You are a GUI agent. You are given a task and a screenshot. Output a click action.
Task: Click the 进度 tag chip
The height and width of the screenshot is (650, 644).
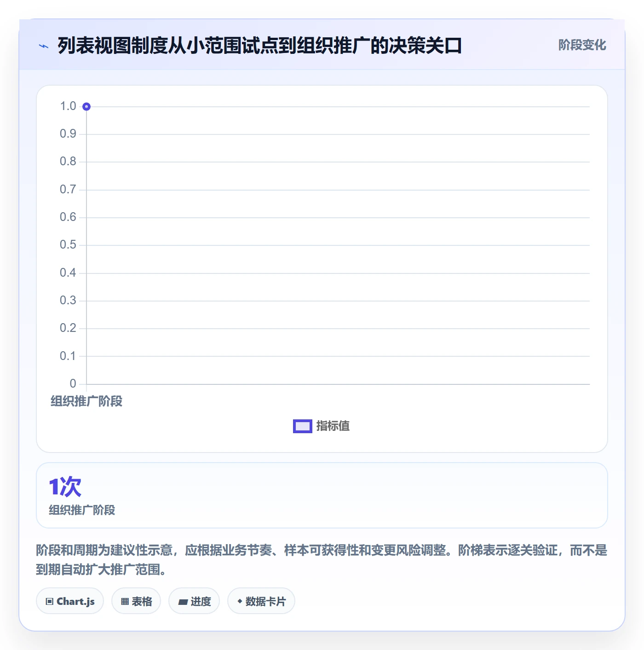coord(194,601)
